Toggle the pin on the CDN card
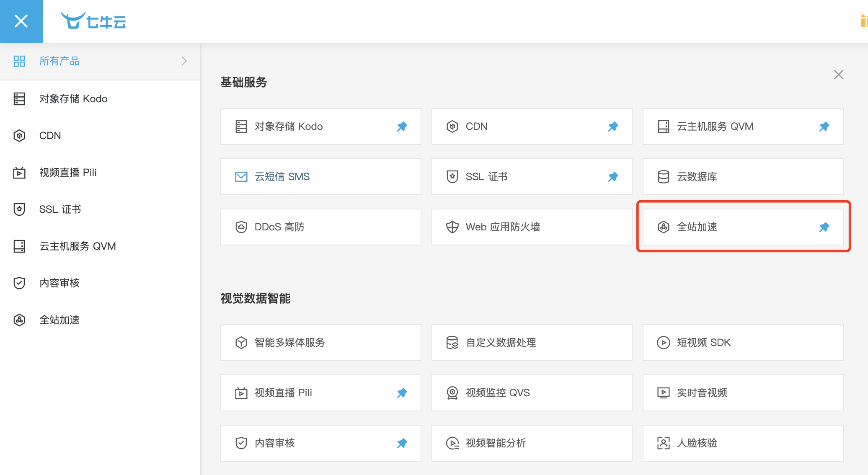The height and width of the screenshot is (475, 868). coord(613,126)
